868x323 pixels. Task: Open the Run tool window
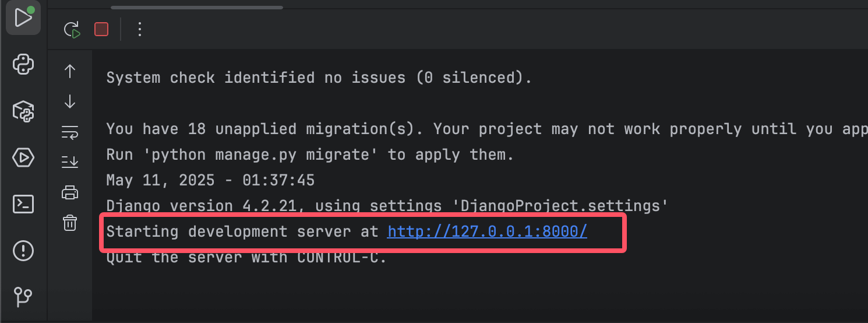23,18
